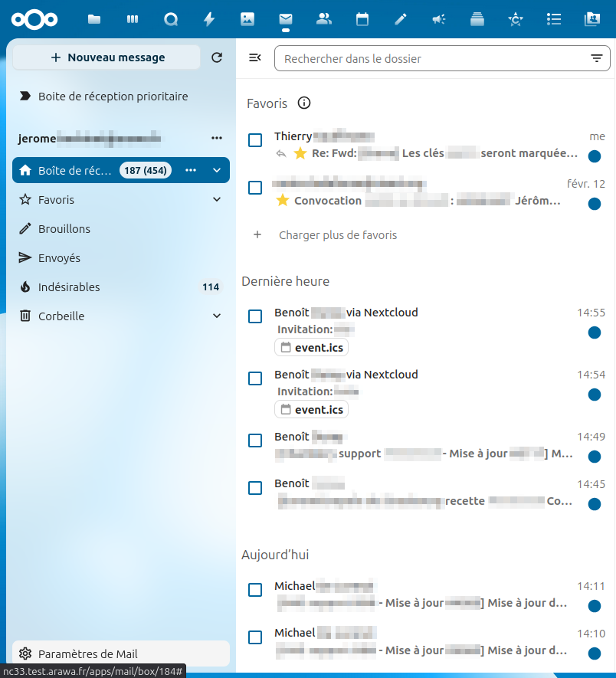Image resolution: width=616 pixels, height=678 pixels.
Task: Expand the Favoris folder chevron
Action: point(217,200)
